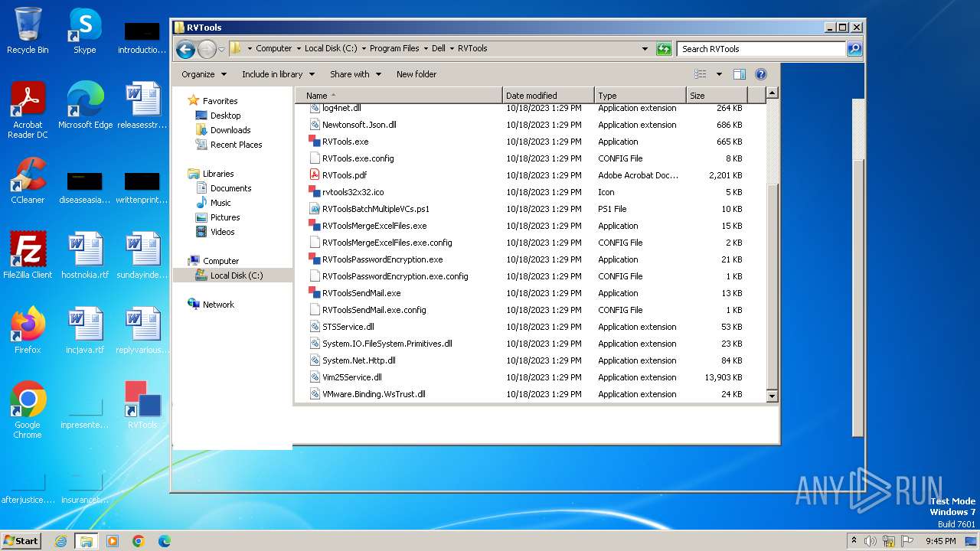Click the Explorer Forward navigation arrow
This screenshot has height=551, width=980.
pos(207,49)
